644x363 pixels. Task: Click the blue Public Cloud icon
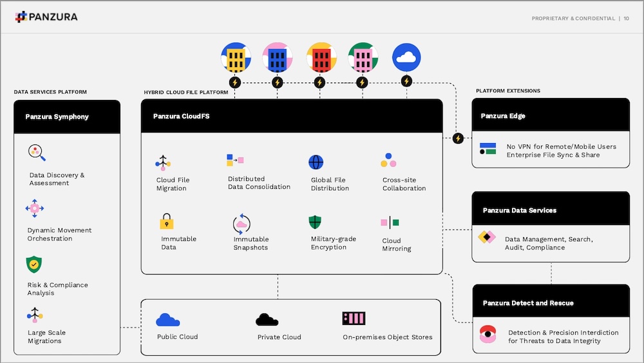167,320
